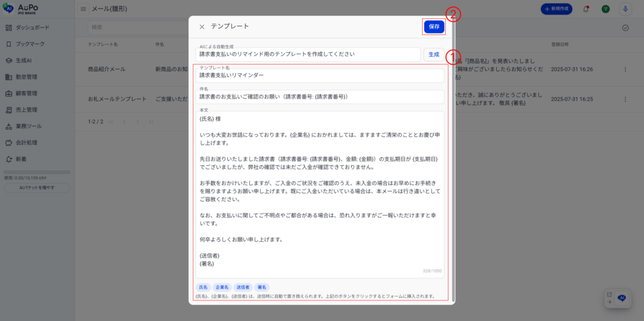Open the AI chat bubble icon
Image resolution: width=644 pixels, height=321 pixels.
click(x=621, y=298)
